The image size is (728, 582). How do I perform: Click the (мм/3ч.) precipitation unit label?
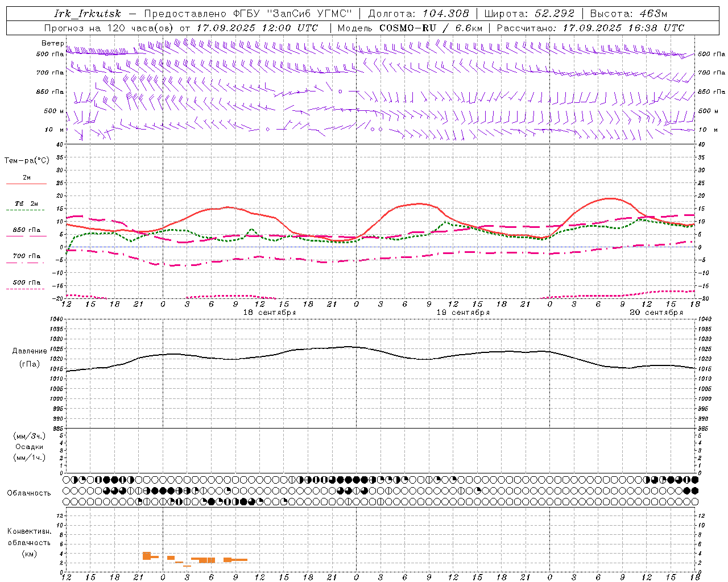pos(30,436)
